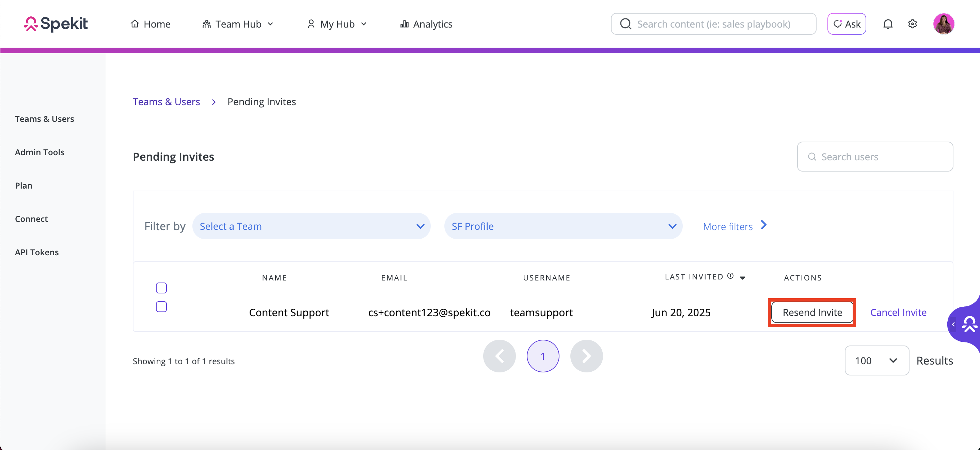This screenshot has height=450, width=980.
Task: Check Content Support row checkbox
Action: (x=161, y=307)
